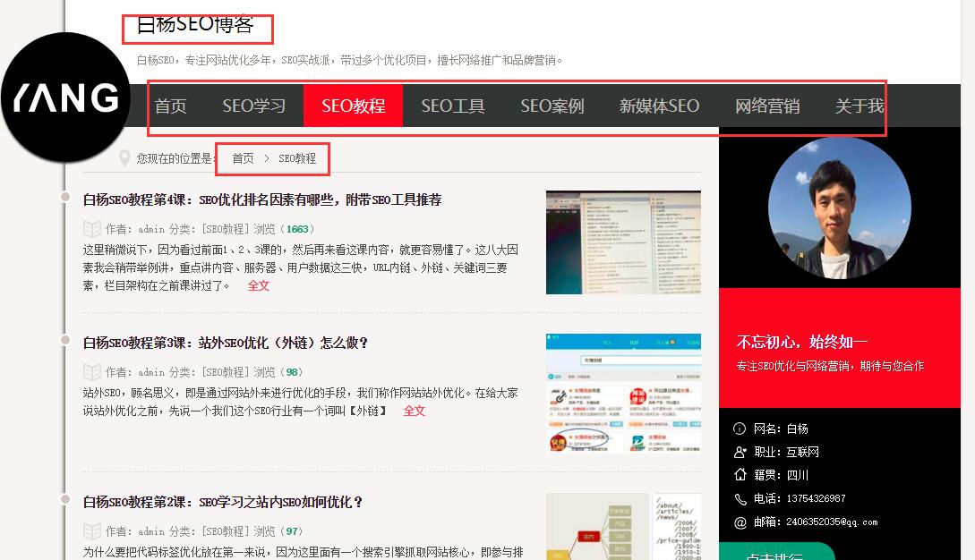This screenshot has height=560, width=975.
Task: Click the person icon next to 职业
Action: [740, 452]
